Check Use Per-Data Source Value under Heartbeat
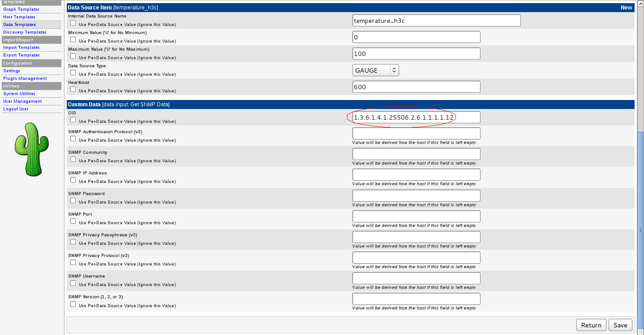This screenshot has height=335, width=644. 73,89
